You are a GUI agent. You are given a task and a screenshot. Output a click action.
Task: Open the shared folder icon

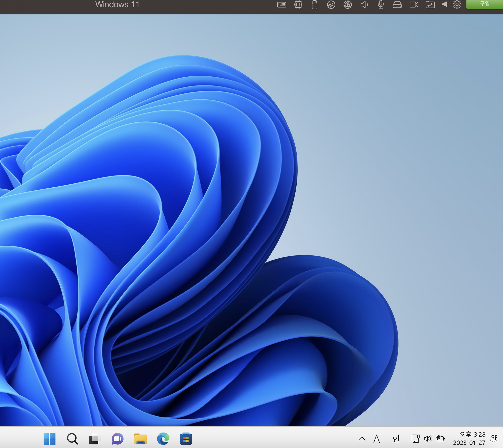click(430, 5)
